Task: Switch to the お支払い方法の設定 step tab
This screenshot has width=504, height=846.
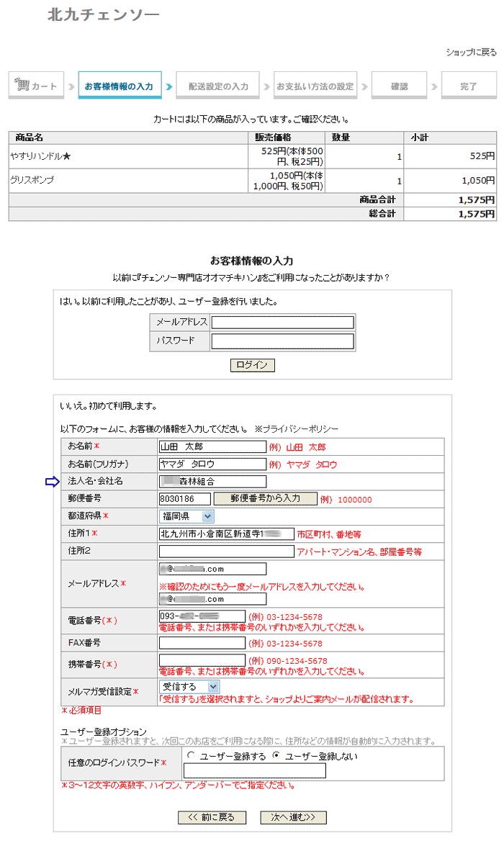Action: (315, 86)
